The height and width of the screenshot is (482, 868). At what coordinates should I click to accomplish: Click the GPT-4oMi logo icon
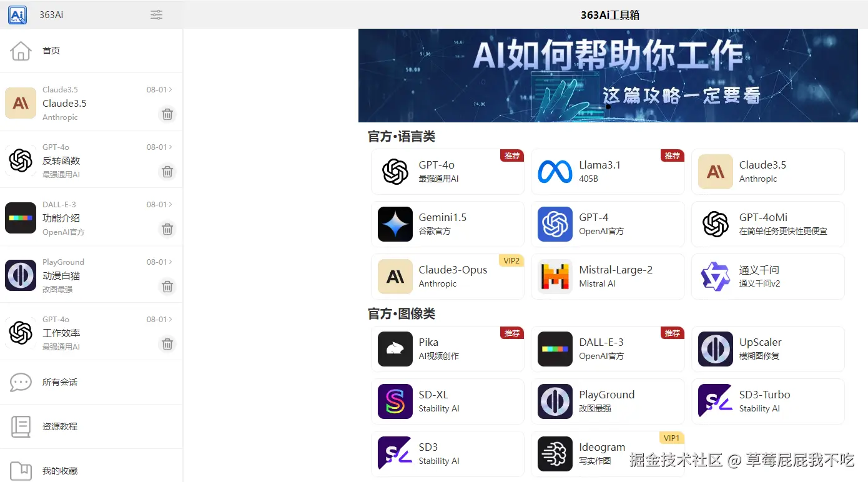tap(716, 224)
